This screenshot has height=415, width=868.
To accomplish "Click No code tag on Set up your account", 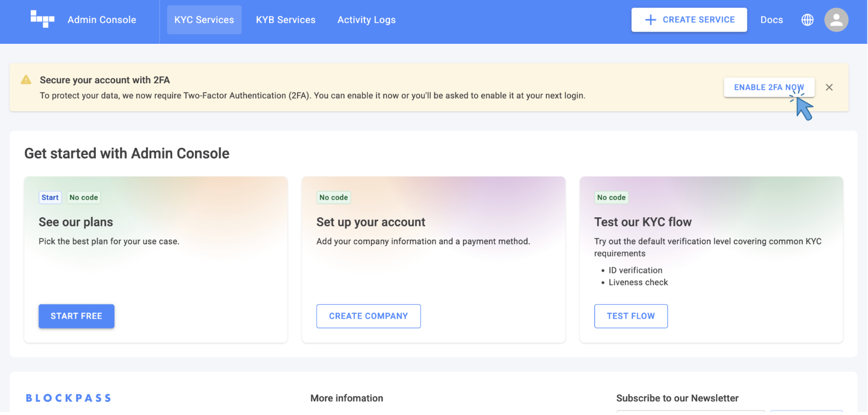I will tap(333, 198).
